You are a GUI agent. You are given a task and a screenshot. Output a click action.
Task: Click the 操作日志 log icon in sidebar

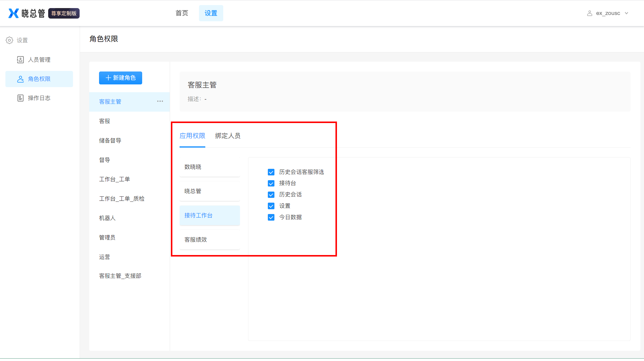click(20, 98)
